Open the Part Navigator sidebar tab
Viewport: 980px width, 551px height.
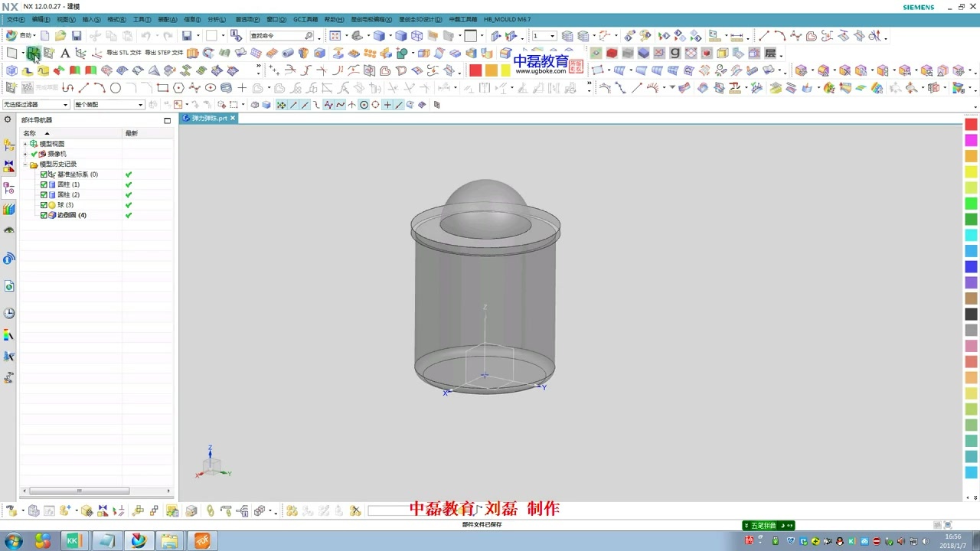(x=8, y=187)
